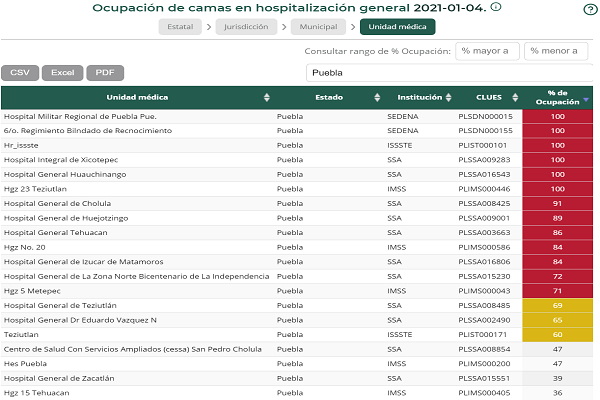This screenshot has height=400, width=600.
Task: Click Hospital General Dr Eduardo Vazquez N
Action: click(80, 320)
